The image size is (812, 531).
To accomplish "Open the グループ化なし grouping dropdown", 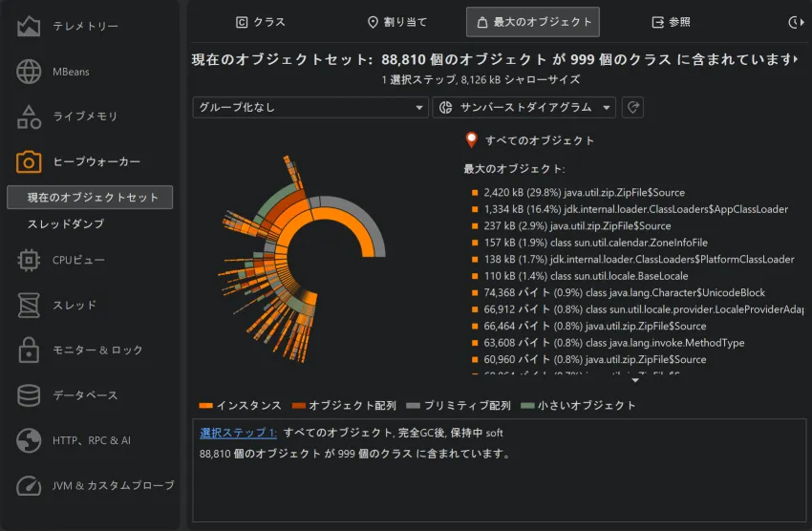I will [x=310, y=107].
